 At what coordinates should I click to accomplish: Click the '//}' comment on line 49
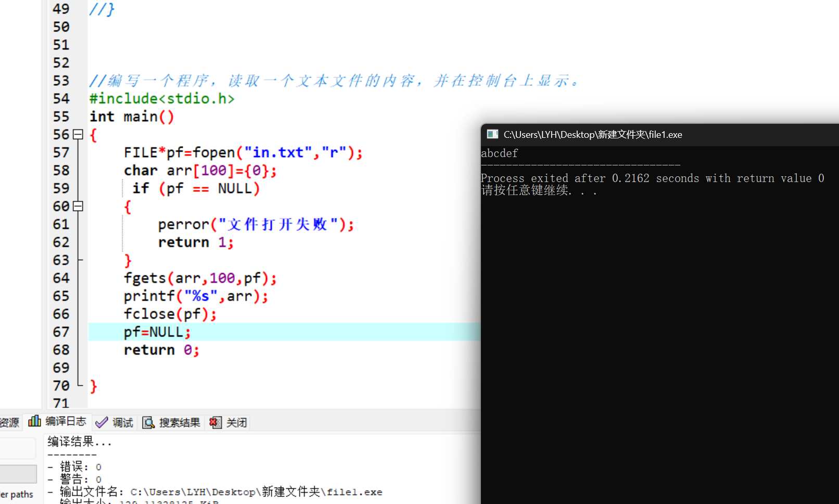[x=102, y=9]
